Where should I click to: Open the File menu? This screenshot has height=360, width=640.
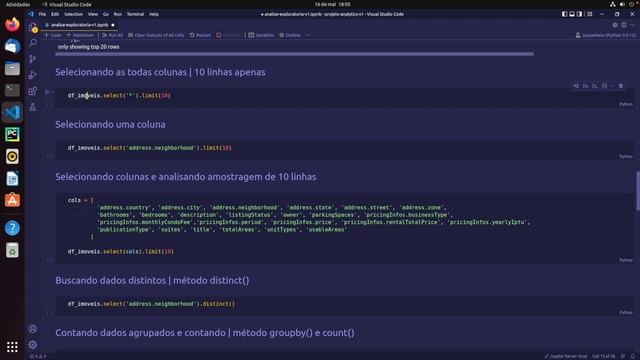click(x=42, y=14)
